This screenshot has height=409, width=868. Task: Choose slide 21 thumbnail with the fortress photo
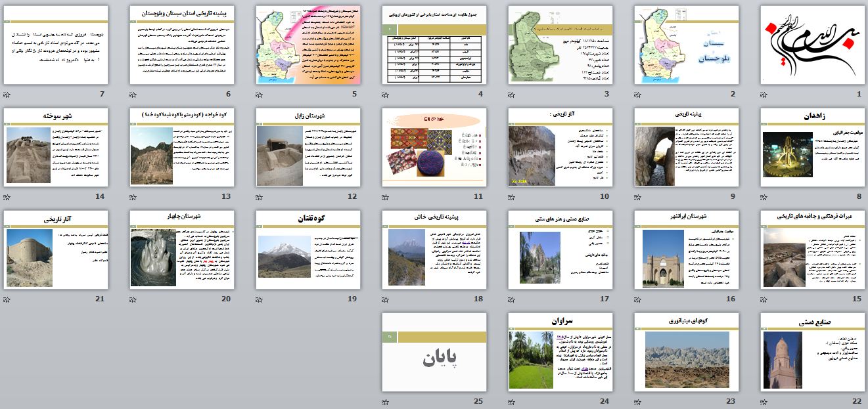[x=56, y=250]
